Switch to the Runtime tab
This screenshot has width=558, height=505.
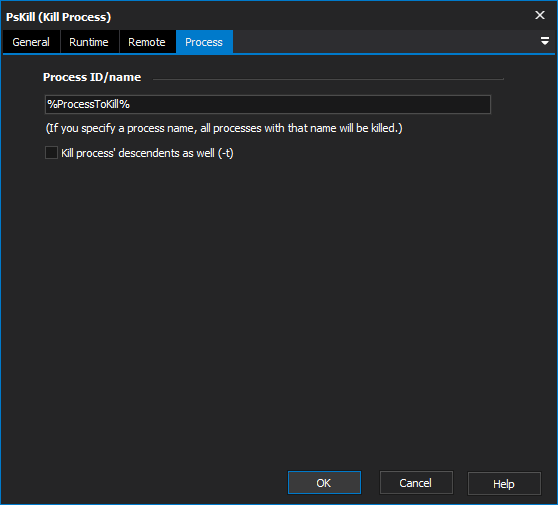[89, 42]
